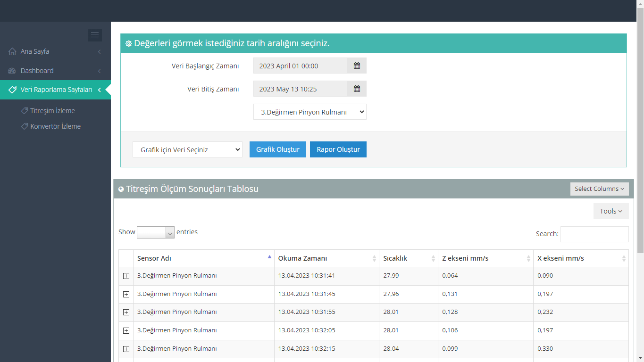This screenshot has width=644, height=362.
Task: Go to Titreşim İzleme page
Action: coord(52,111)
